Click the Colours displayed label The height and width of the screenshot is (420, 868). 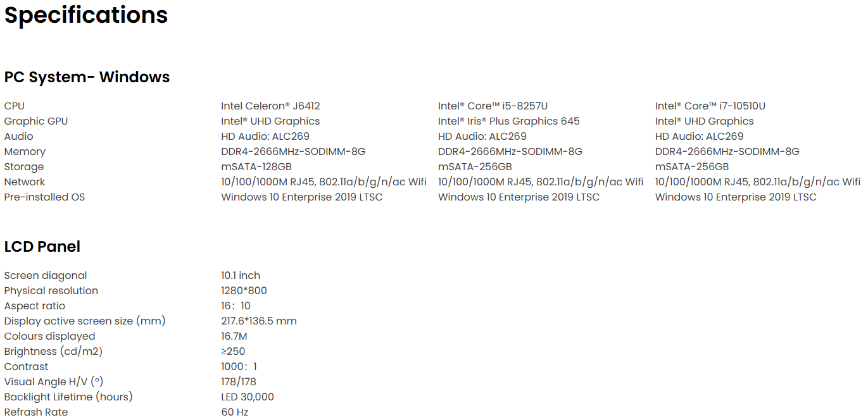49,337
